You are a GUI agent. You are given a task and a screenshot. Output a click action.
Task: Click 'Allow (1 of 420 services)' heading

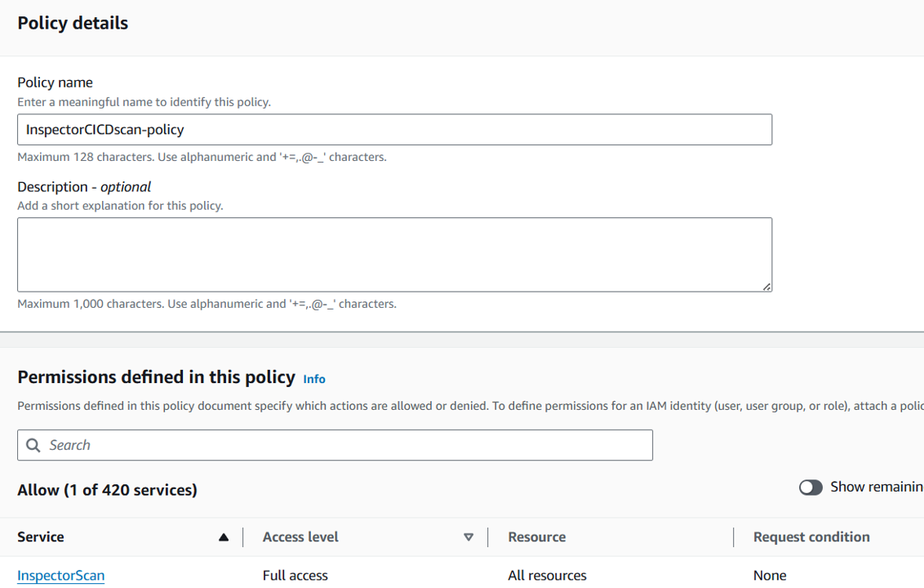point(107,490)
